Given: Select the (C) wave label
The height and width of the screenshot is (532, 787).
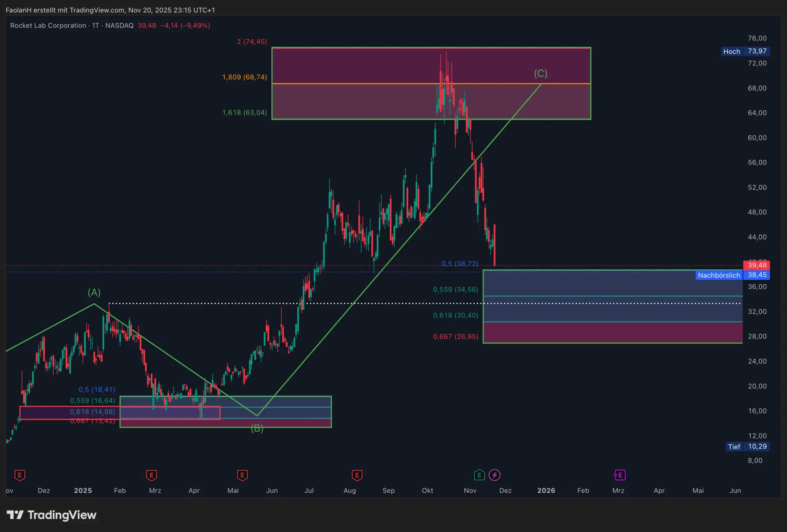Looking at the screenshot, I should point(540,74).
